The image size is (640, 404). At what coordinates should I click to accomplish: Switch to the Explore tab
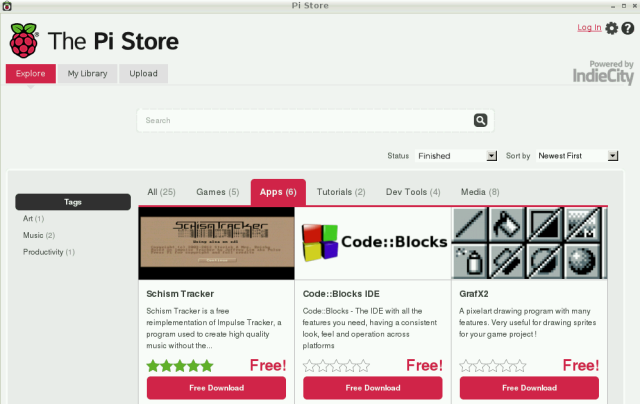pyautogui.click(x=31, y=73)
